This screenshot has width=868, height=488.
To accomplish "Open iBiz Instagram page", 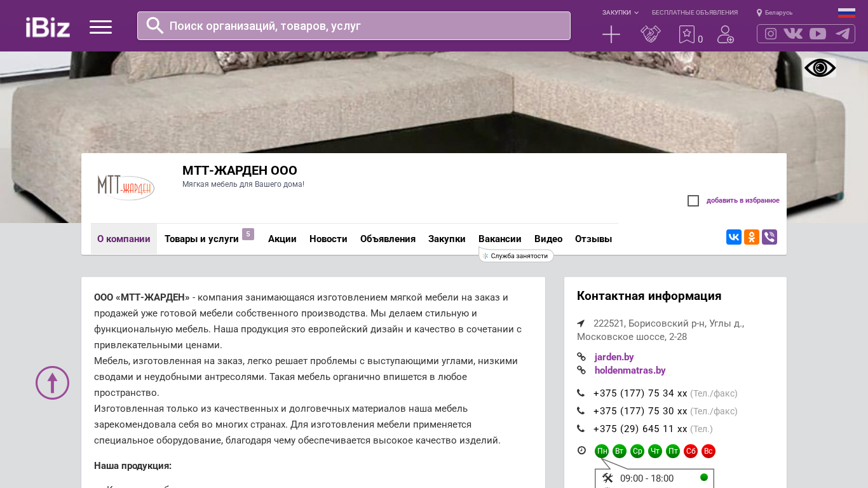I will (x=771, y=34).
